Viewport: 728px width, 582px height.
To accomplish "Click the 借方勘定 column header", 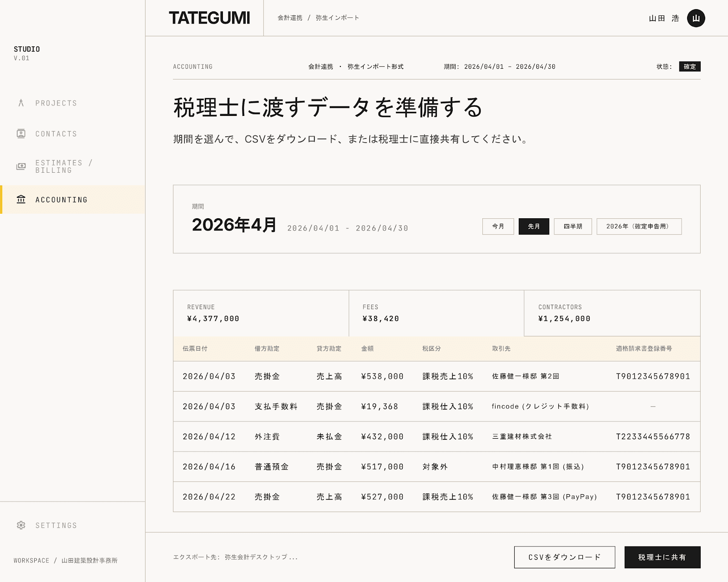I will tap(267, 348).
